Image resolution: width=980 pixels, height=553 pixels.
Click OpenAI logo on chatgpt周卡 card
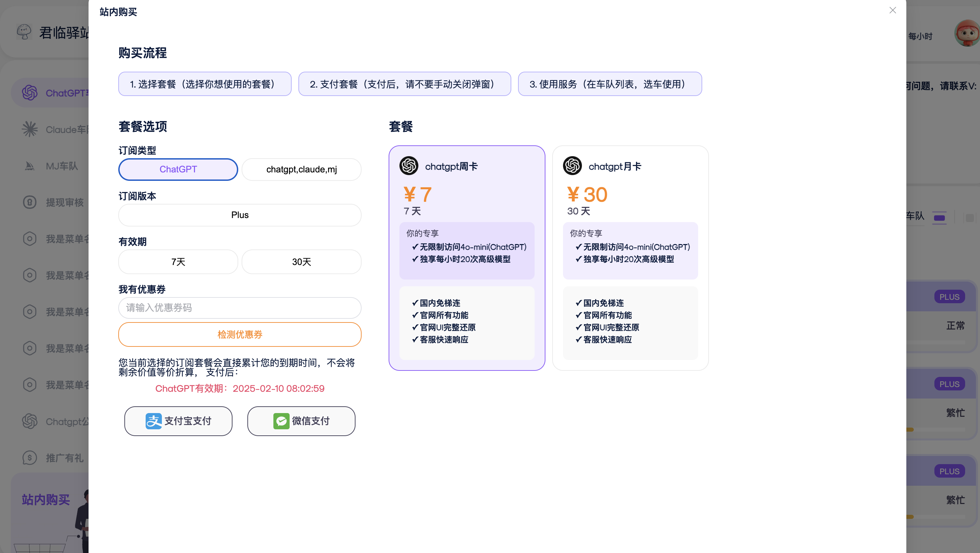point(409,166)
